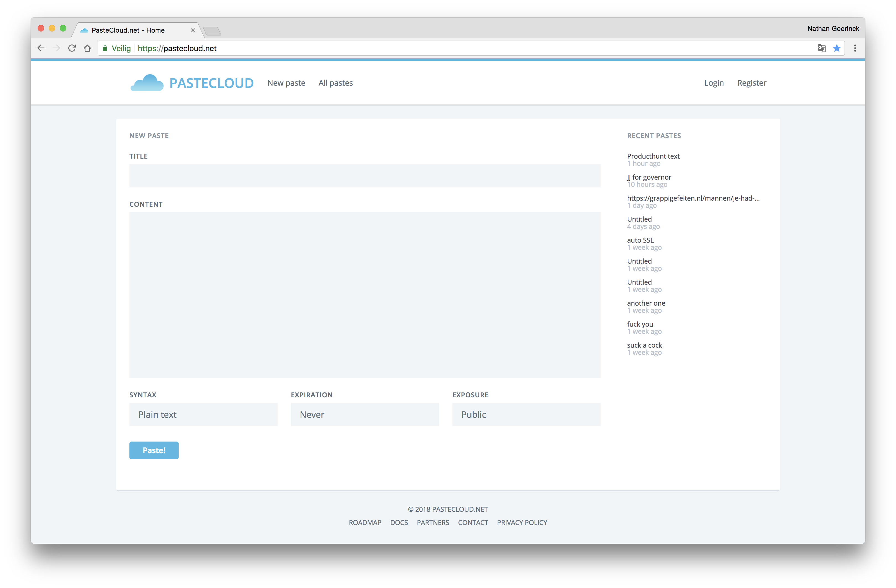The height and width of the screenshot is (588, 896).
Task: Go back using browser back arrow
Action: pos(41,48)
